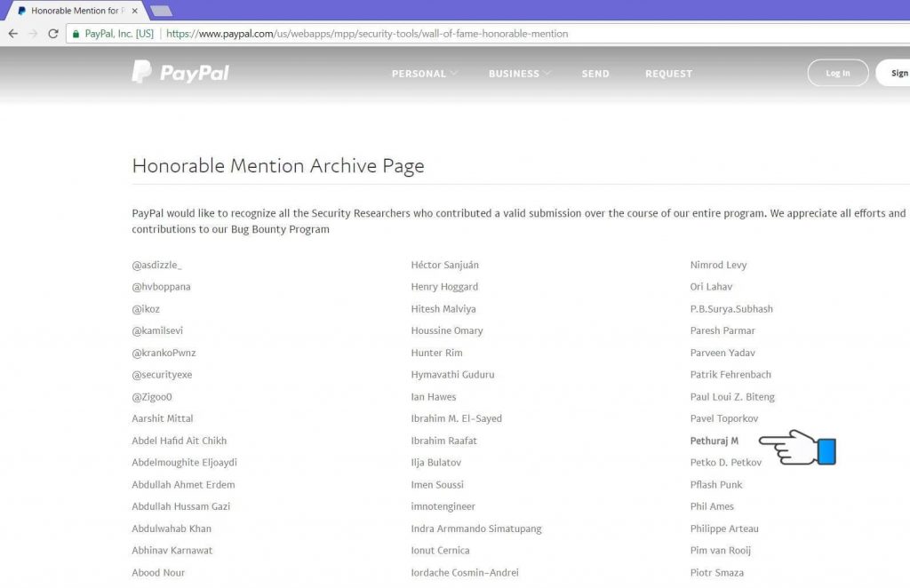This screenshot has width=910, height=588.
Task: Click the name Hunter Rim
Action: click(437, 353)
